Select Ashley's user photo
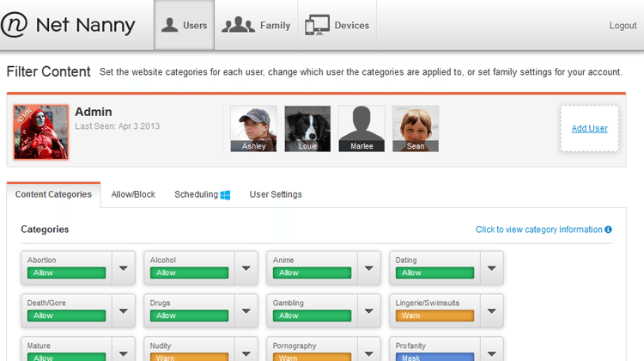644x361 pixels. 253,129
